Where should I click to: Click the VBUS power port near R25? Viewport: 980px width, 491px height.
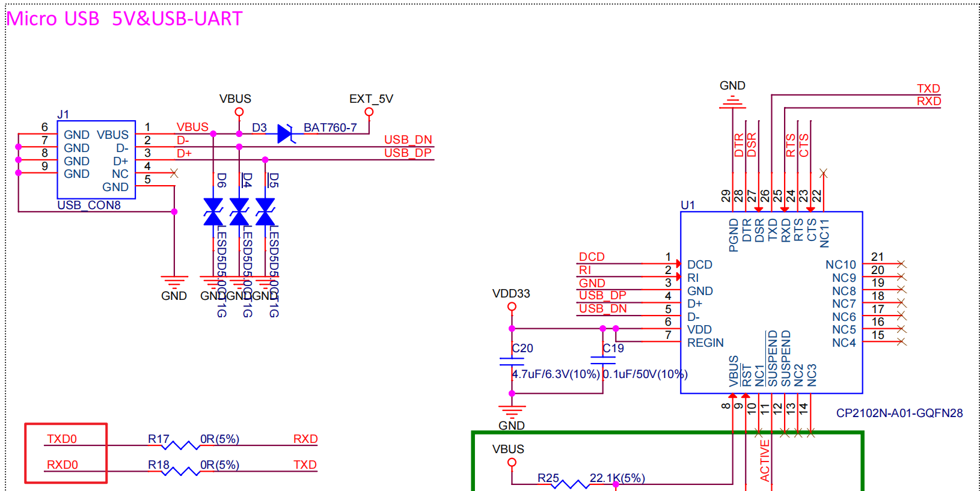tap(512, 462)
